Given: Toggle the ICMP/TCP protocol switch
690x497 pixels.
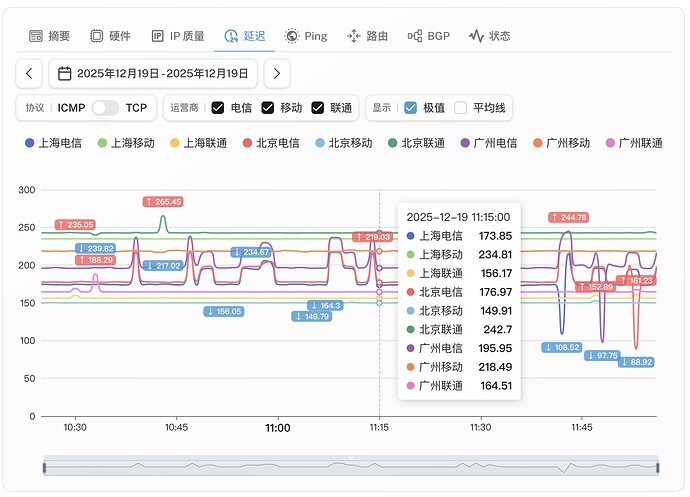Looking at the screenshot, I should coord(106,108).
